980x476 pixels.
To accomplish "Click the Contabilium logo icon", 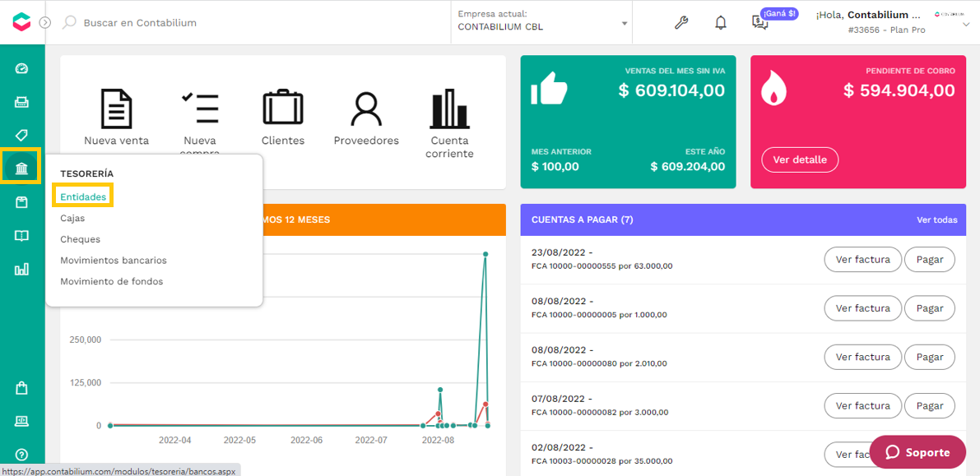I will click(22, 22).
